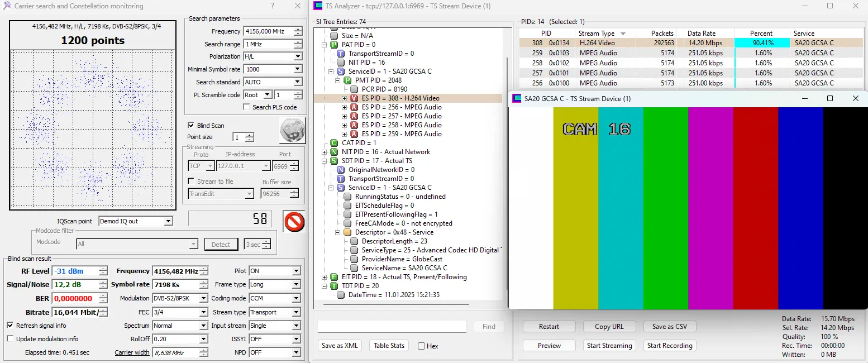Click the TDT PID 20 tree icon
This screenshot has height=363, width=868.
pos(334,286)
